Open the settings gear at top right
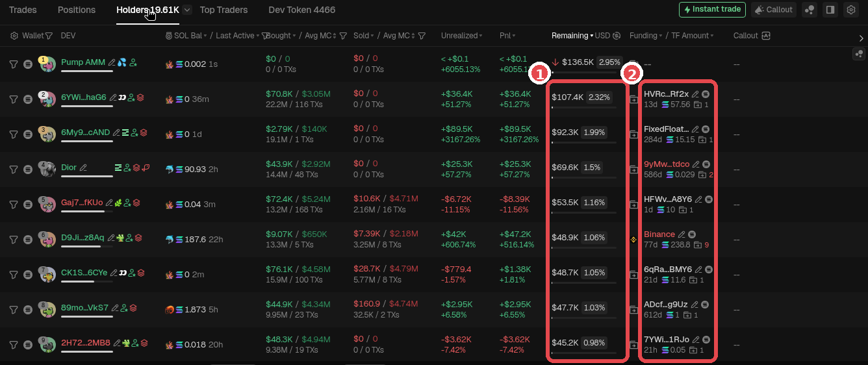 (850, 10)
